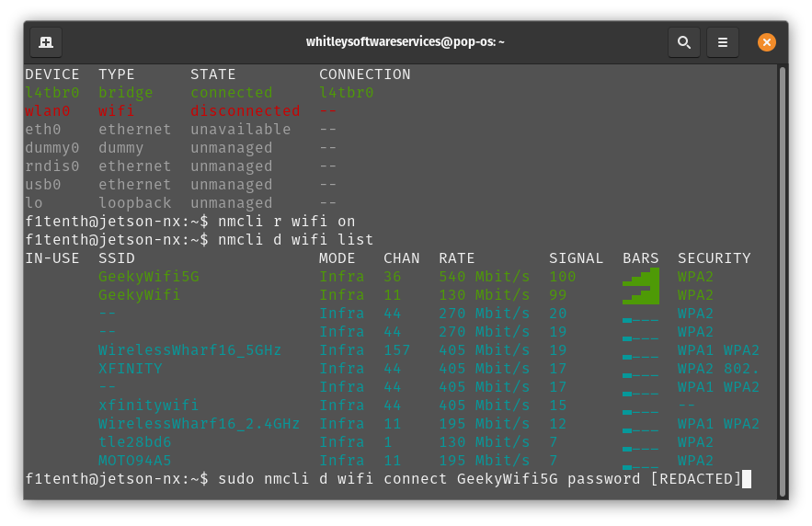
Task: Click the IN-USE column header
Action: tap(51, 257)
